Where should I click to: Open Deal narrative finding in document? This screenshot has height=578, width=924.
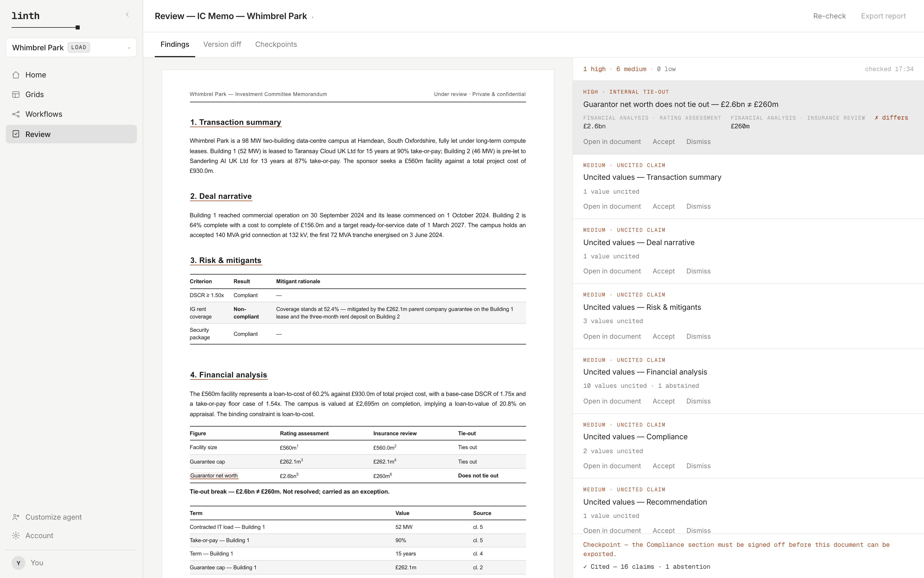612,271
